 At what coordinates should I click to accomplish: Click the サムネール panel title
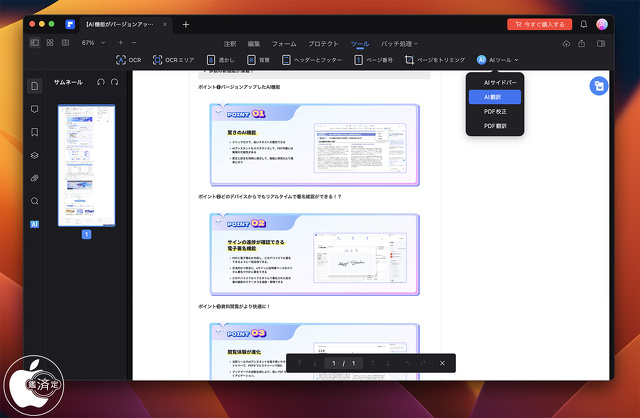[x=68, y=82]
